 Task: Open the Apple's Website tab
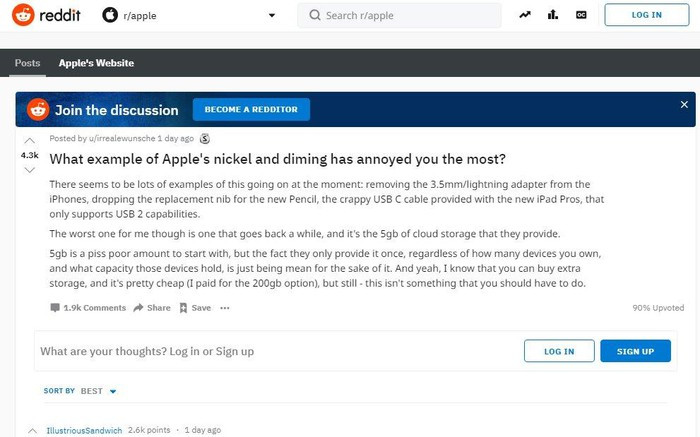pos(96,63)
